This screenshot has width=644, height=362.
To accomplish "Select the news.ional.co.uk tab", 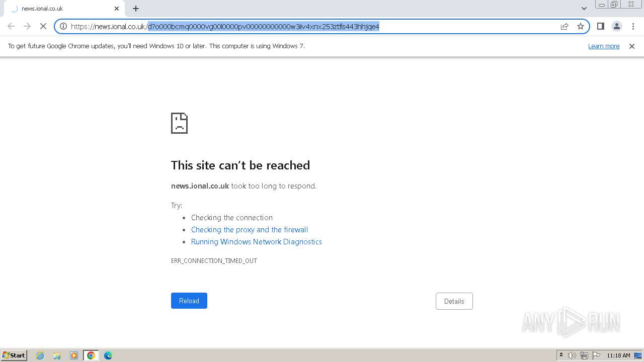I will tap(64, 9).
